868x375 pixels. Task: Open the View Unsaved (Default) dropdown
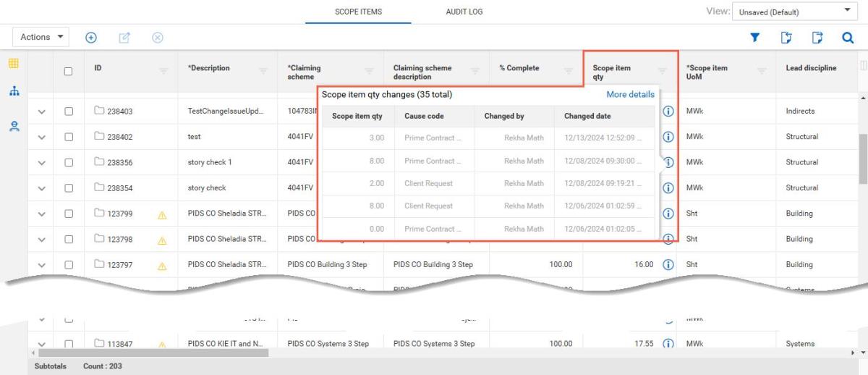pyautogui.click(x=793, y=12)
